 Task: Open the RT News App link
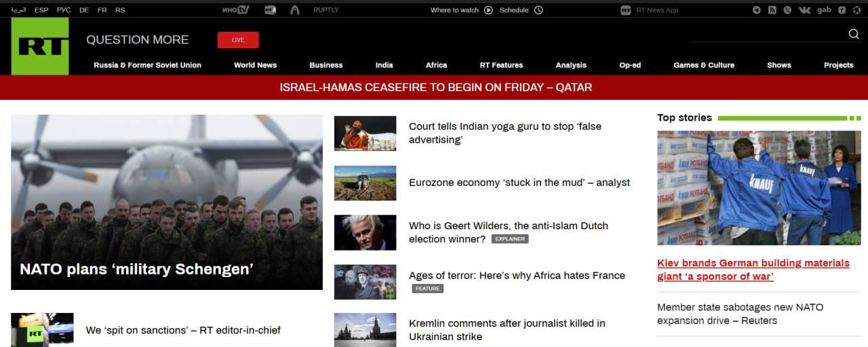pyautogui.click(x=657, y=10)
